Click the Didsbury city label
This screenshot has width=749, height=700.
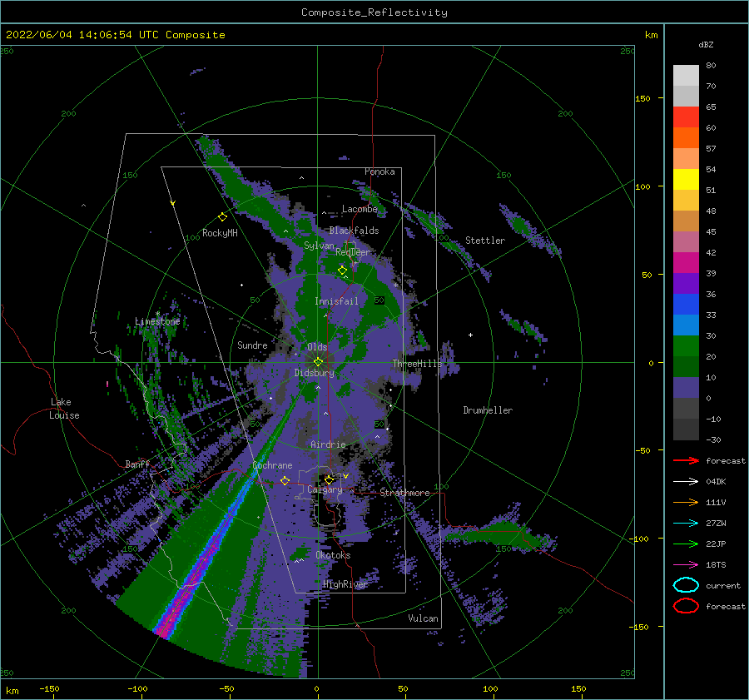(x=315, y=373)
